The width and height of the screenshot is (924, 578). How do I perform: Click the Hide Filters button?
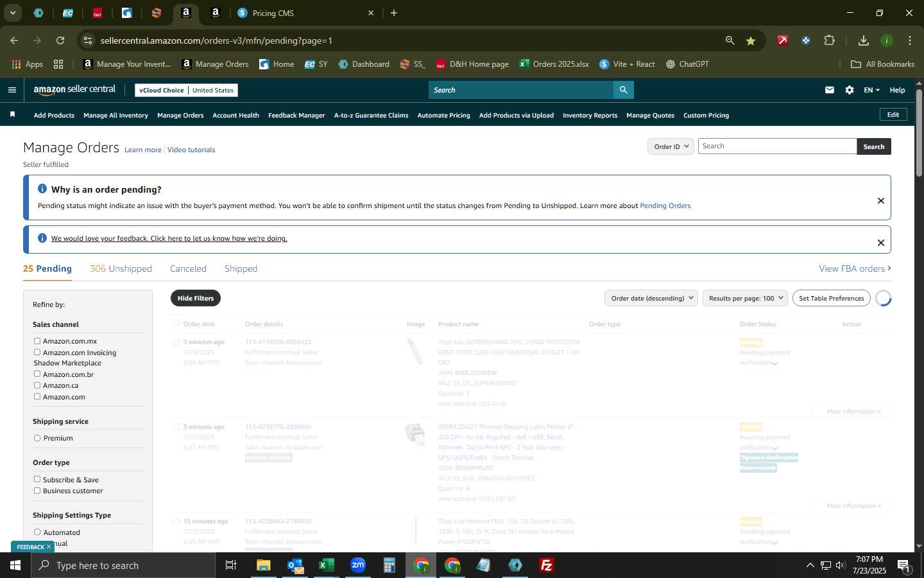pos(196,298)
